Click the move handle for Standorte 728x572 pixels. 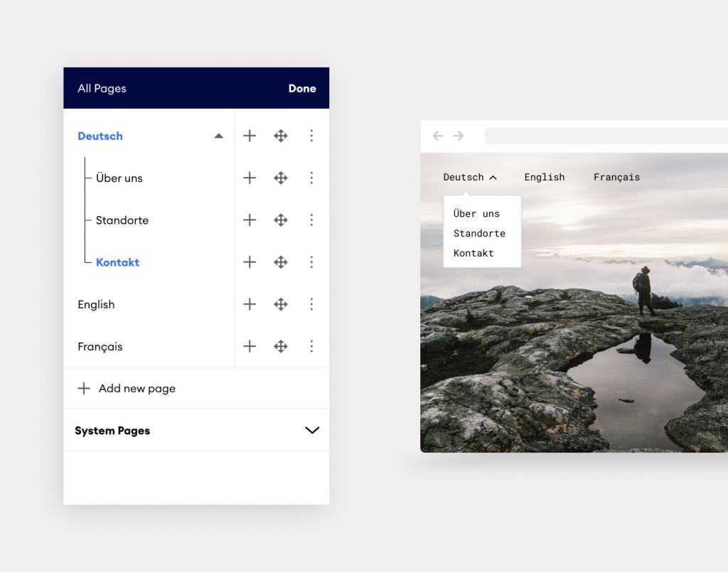(x=281, y=220)
